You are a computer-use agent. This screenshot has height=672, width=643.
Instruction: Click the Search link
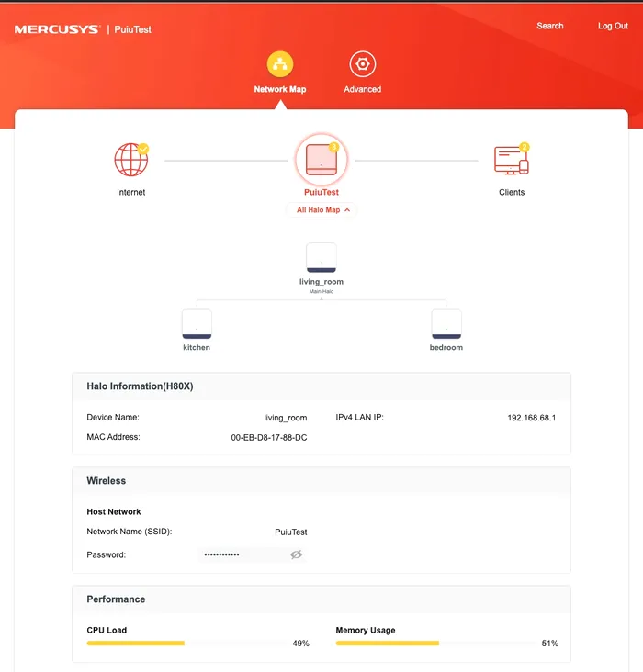550,26
